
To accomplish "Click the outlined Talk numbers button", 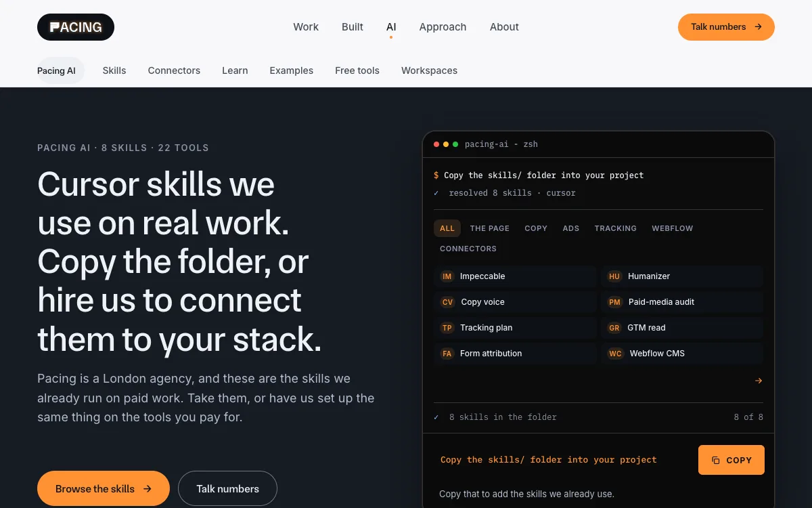I will click(227, 488).
